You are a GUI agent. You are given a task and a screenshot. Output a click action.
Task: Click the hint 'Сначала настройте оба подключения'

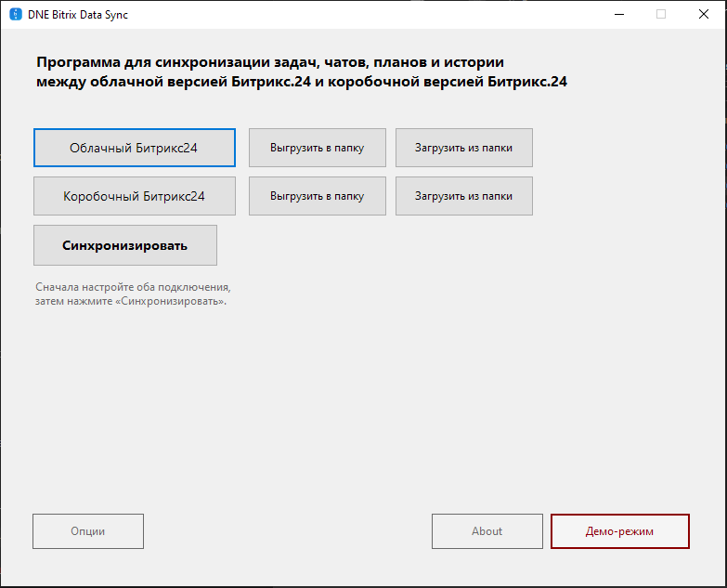133,294
